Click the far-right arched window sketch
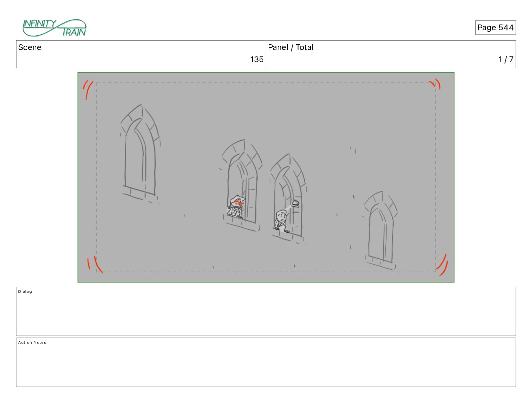The width and height of the screenshot is (532, 411). [x=381, y=230]
